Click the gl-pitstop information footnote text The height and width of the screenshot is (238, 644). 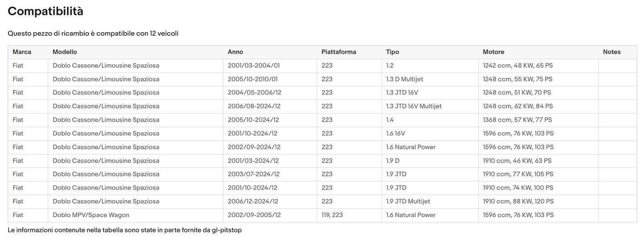pos(125,230)
